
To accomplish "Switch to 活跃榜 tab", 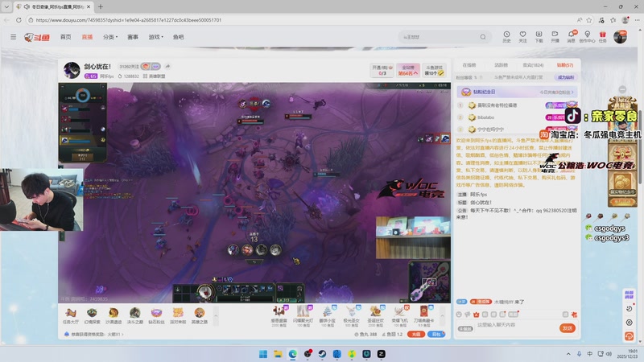I will 501,65.
